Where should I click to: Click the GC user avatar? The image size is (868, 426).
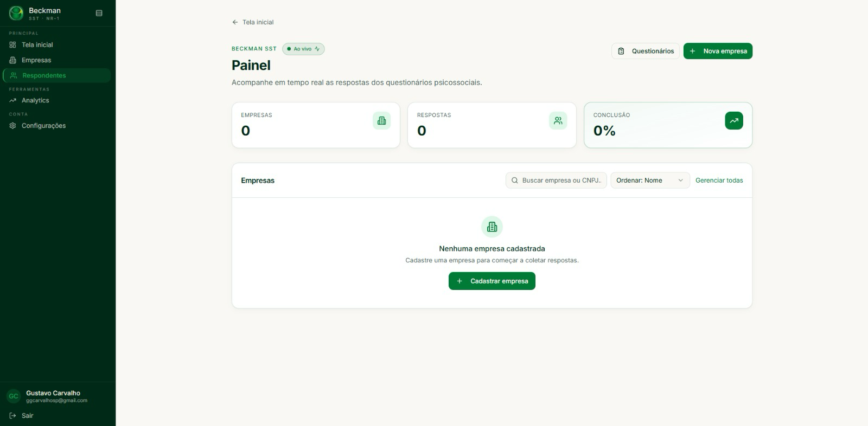point(14,396)
